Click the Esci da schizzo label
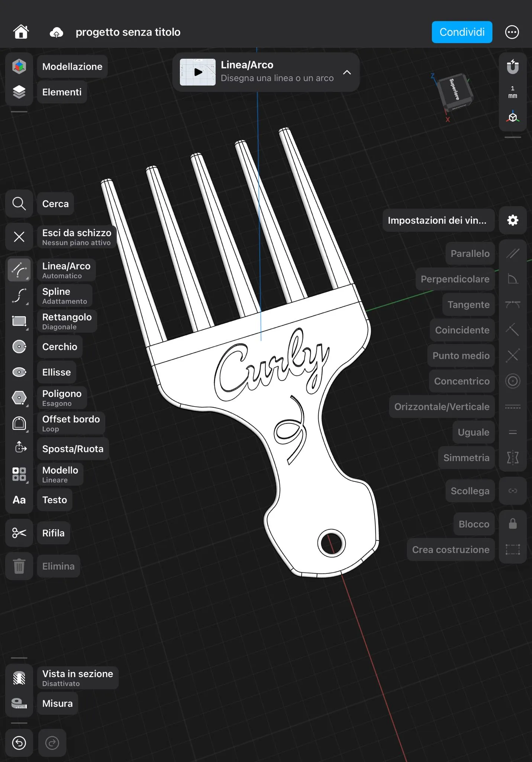532x762 pixels. (x=77, y=237)
